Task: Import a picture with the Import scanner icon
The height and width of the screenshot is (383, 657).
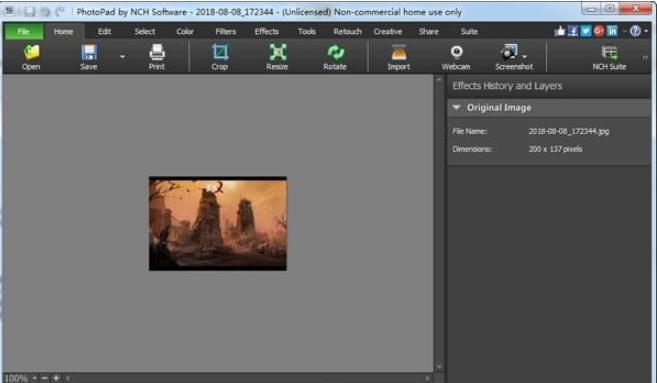Action: [x=398, y=53]
